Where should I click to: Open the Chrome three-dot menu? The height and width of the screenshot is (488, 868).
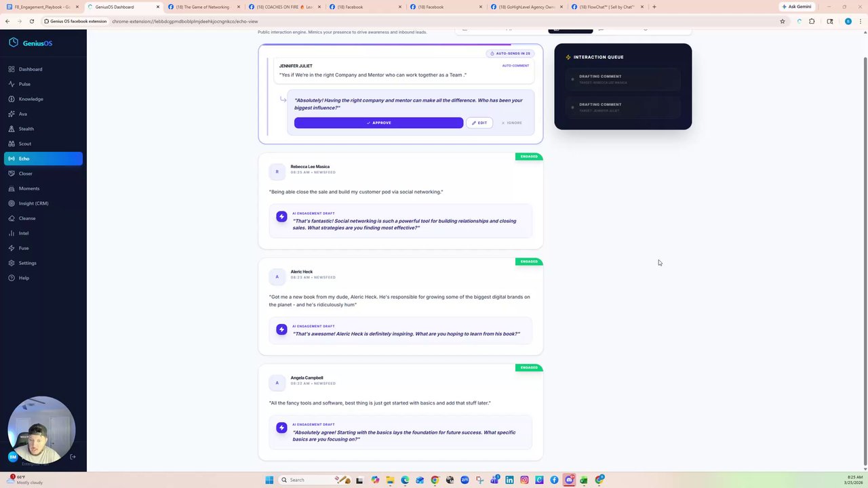(x=861, y=21)
